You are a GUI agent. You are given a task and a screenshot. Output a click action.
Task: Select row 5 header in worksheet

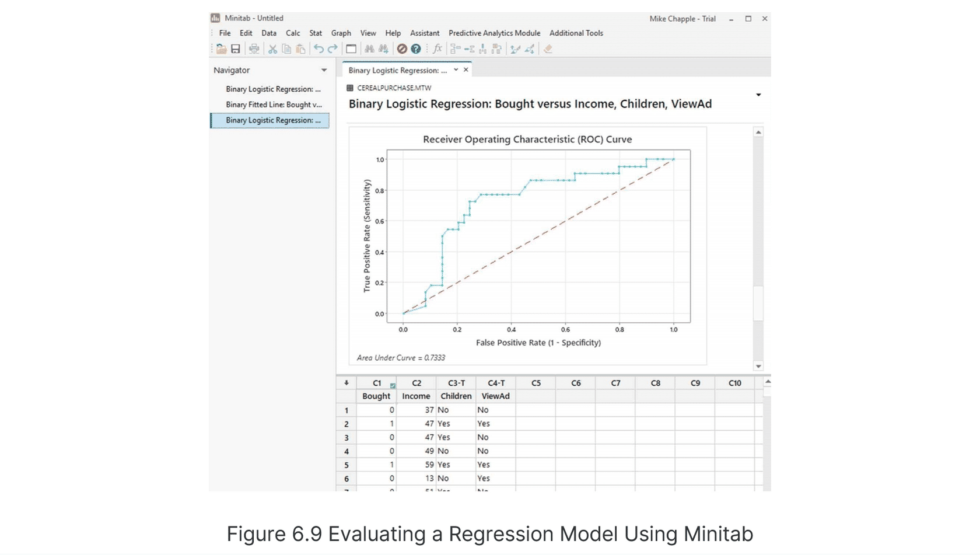[x=346, y=465]
